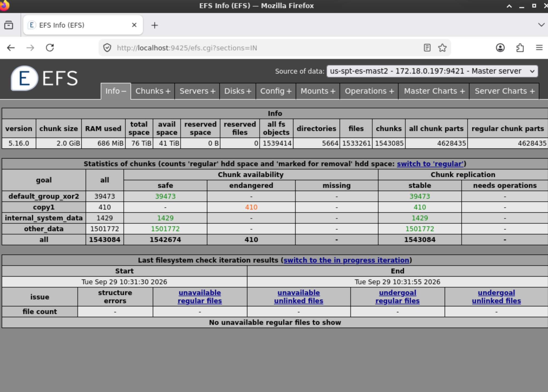
Task: Open undergoal unlinked files link
Action: pyautogui.click(x=496, y=297)
